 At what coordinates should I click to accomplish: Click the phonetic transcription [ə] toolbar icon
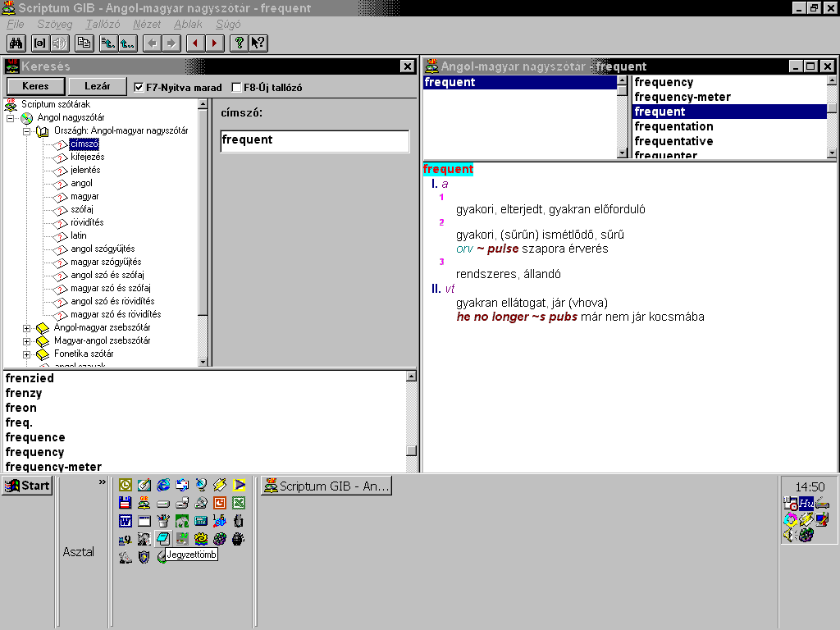pyautogui.click(x=39, y=43)
